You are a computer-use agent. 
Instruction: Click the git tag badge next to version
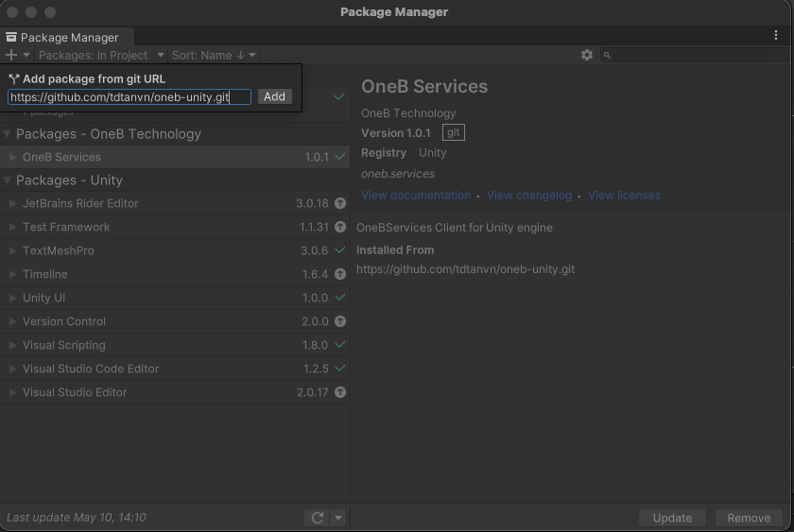tap(453, 132)
